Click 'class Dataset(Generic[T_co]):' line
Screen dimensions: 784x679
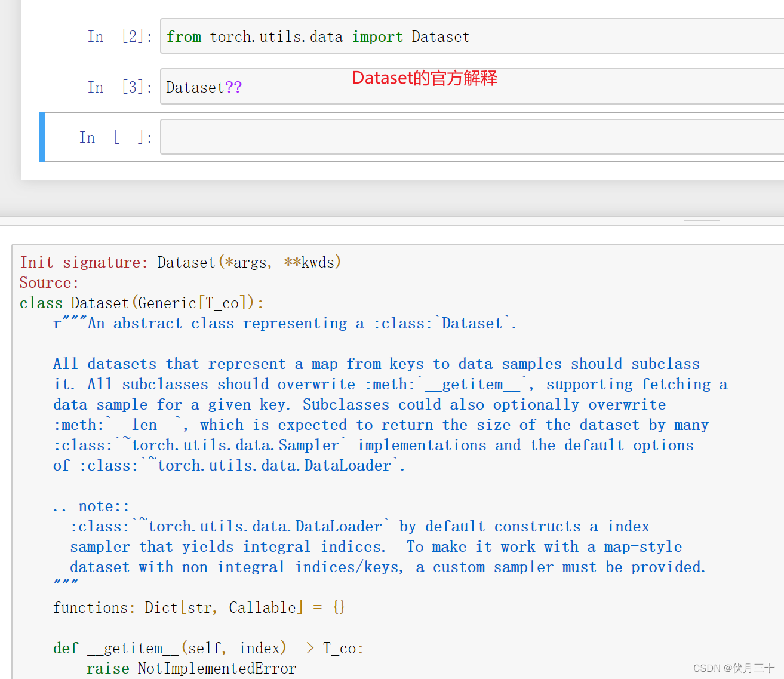tap(142, 303)
